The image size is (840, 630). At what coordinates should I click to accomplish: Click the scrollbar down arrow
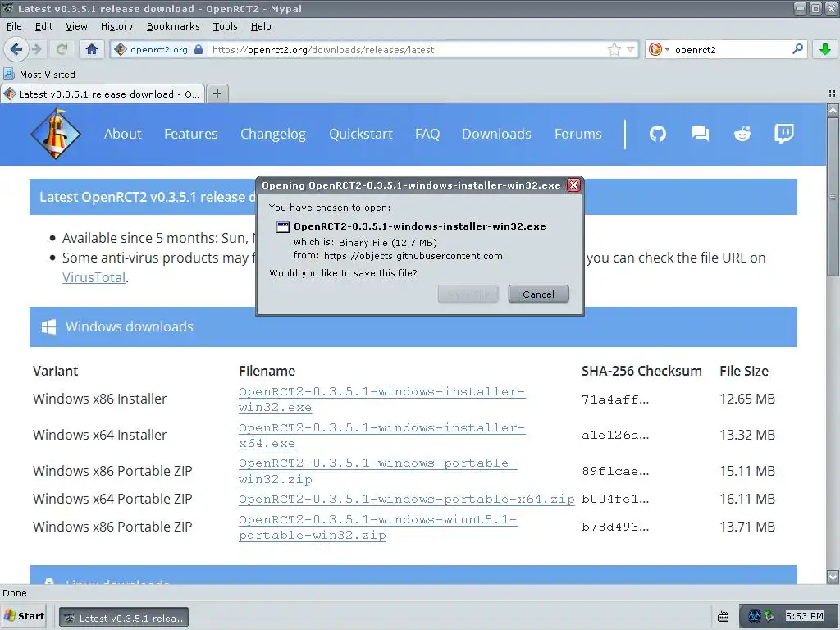(x=833, y=577)
